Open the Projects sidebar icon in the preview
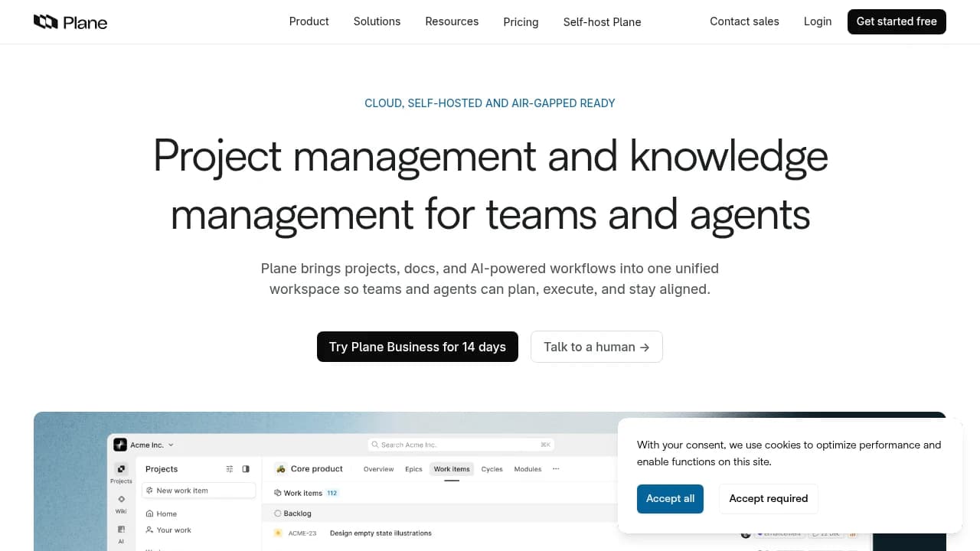 pos(121,469)
